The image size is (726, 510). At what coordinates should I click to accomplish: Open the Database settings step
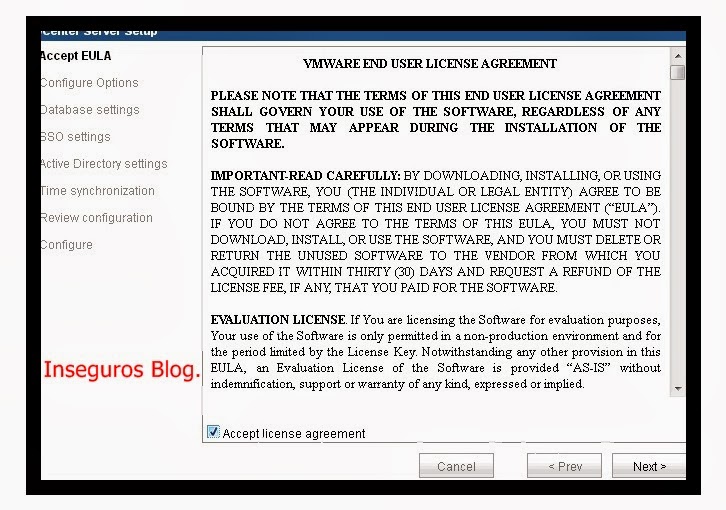click(90, 110)
